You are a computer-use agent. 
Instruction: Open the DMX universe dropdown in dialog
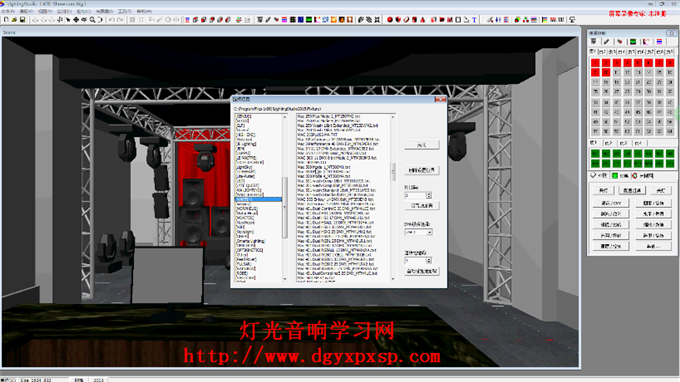418,232
